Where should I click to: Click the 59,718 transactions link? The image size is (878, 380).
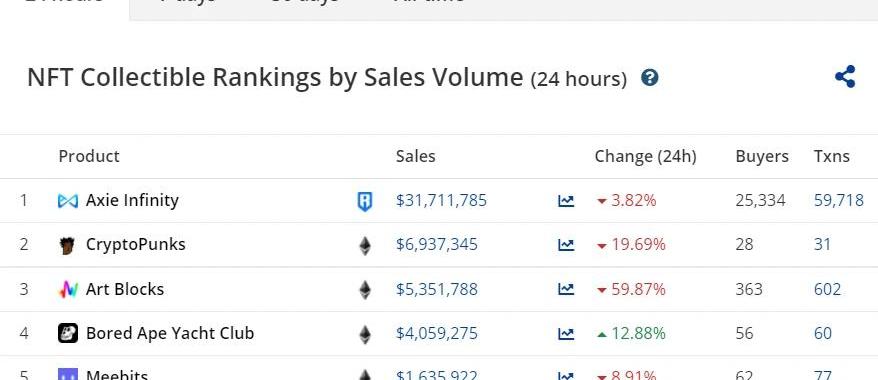pos(839,200)
